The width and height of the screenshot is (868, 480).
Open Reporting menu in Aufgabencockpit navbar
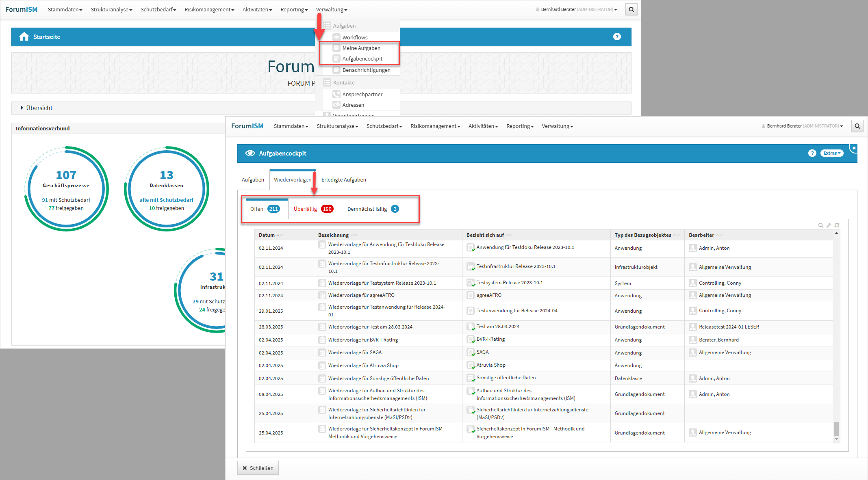pos(520,126)
